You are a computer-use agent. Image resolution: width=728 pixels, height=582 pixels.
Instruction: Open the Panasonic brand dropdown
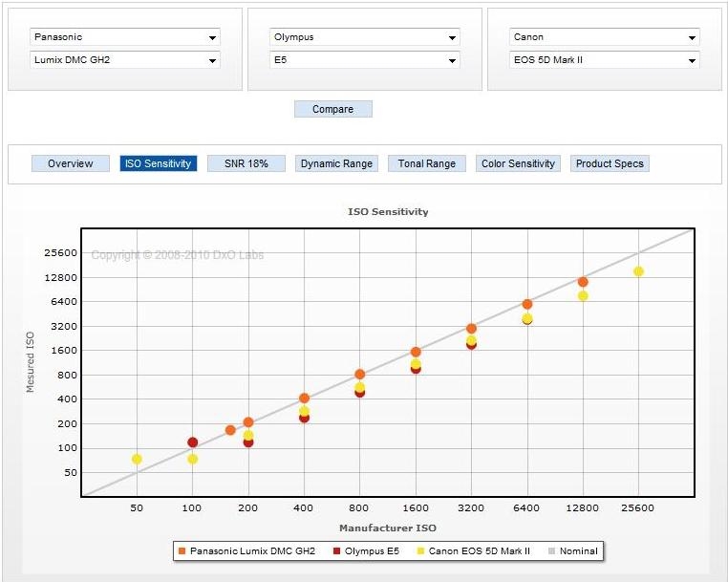point(125,37)
